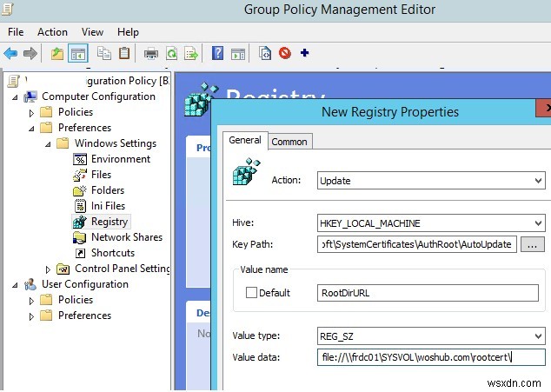551x392 pixels.
Task: Open the Value type dropdown showing REG_SZ
Action: point(431,336)
